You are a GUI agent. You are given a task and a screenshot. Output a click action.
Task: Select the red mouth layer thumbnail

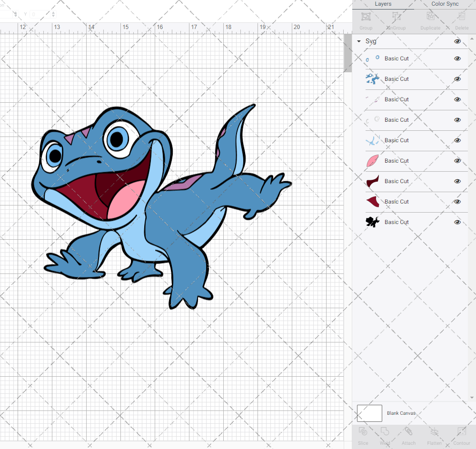(x=373, y=202)
